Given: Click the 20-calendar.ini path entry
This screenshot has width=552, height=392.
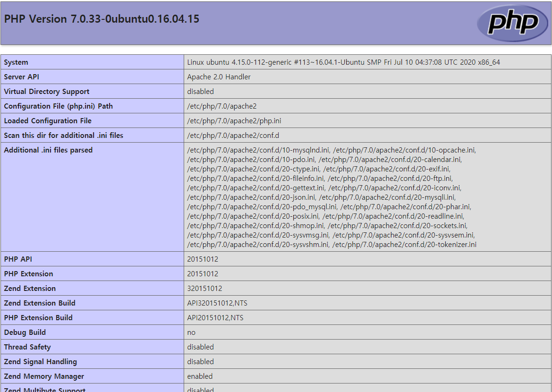Looking at the screenshot, I should (390, 160).
